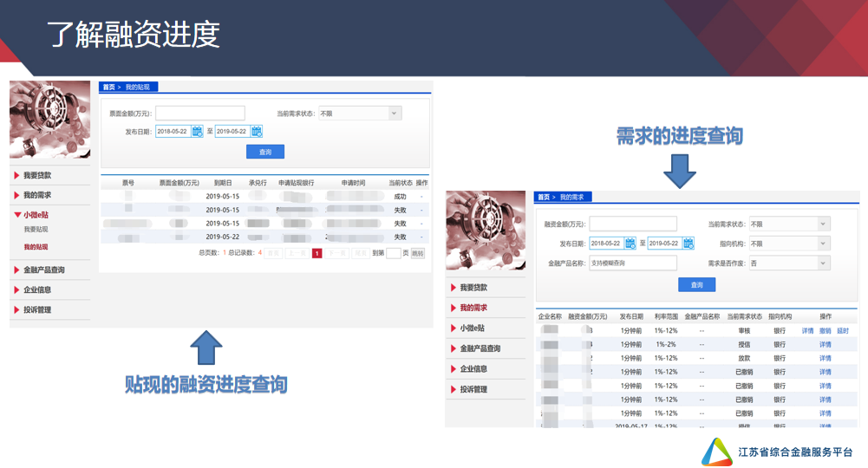
Task: Expand 投诉管理 in the right panel sidebar
Action: (x=473, y=389)
